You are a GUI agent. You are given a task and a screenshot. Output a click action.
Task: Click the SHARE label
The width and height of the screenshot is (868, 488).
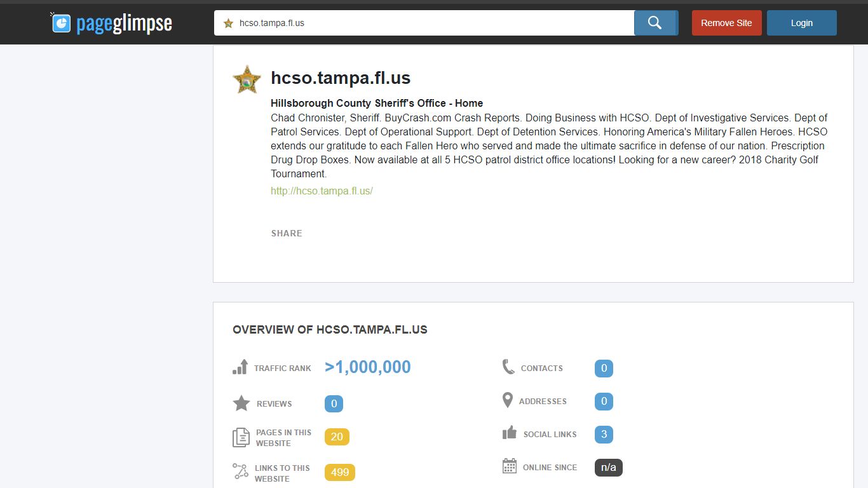(287, 233)
